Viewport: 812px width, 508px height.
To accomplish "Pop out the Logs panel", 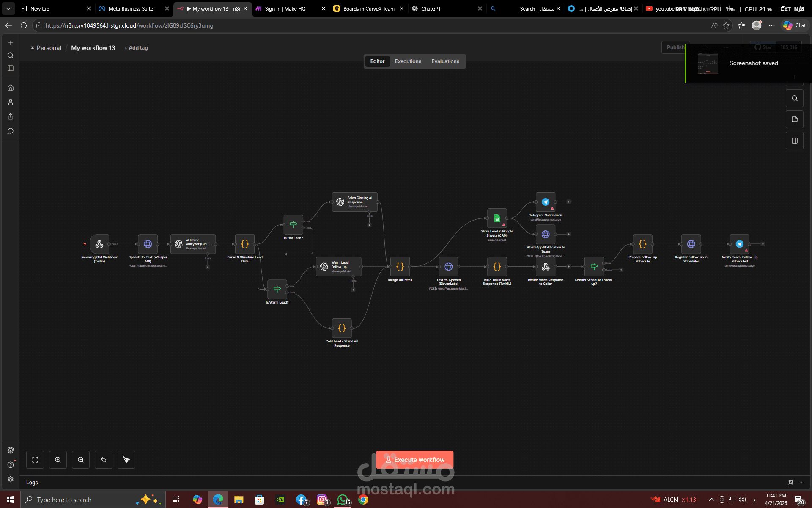I will coord(790,483).
